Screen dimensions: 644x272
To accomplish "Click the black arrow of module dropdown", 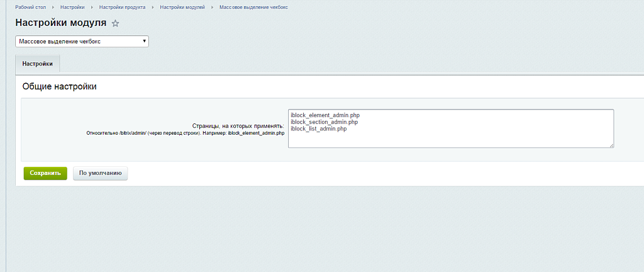I will pos(144,42).
